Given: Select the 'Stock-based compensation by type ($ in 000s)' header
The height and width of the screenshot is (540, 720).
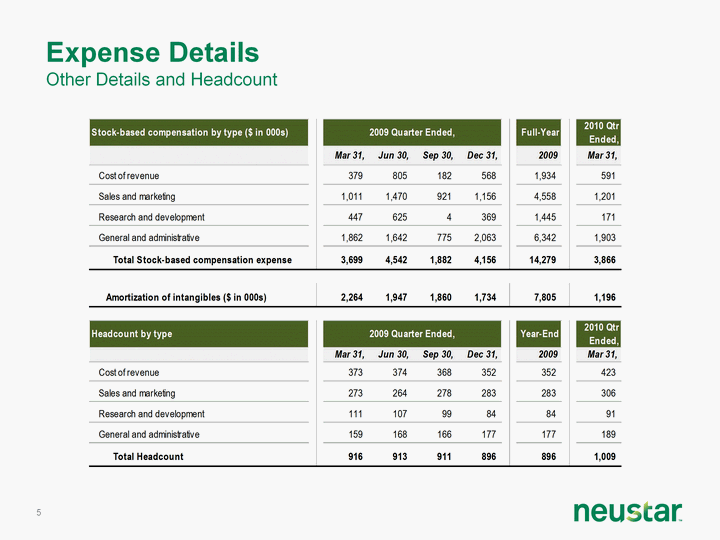Looking at the screenshot, I should [198, 132].
